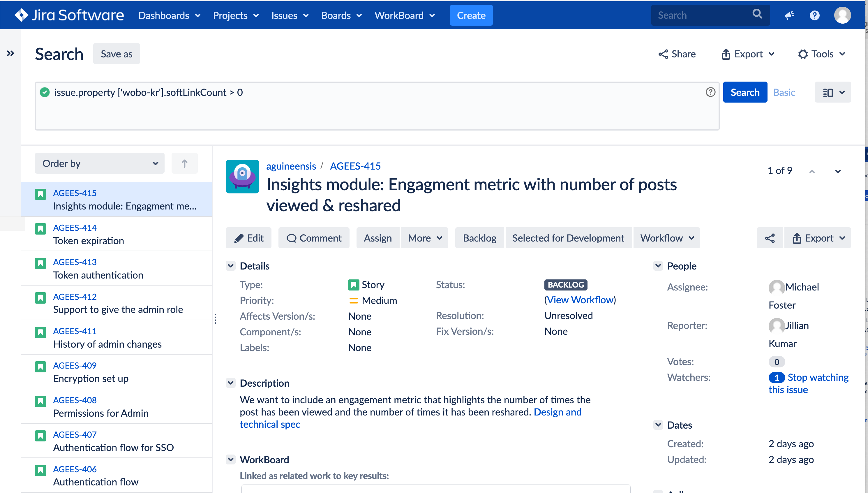Image resolution: width=868 pixels, height=493 pixels.
Task: Click story icon of AGEES-409
Action: [40, 367]
